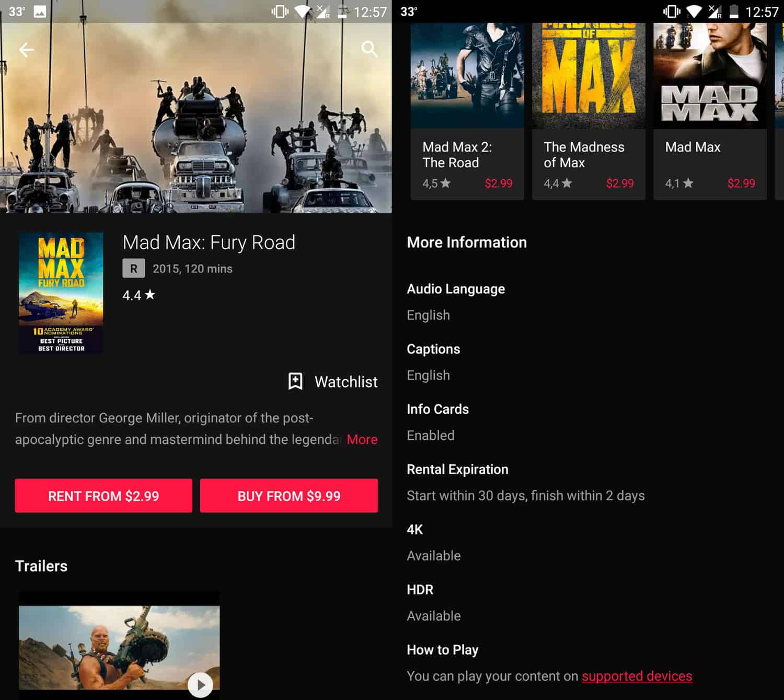Tap the 'Captions' label

(433, 349)
